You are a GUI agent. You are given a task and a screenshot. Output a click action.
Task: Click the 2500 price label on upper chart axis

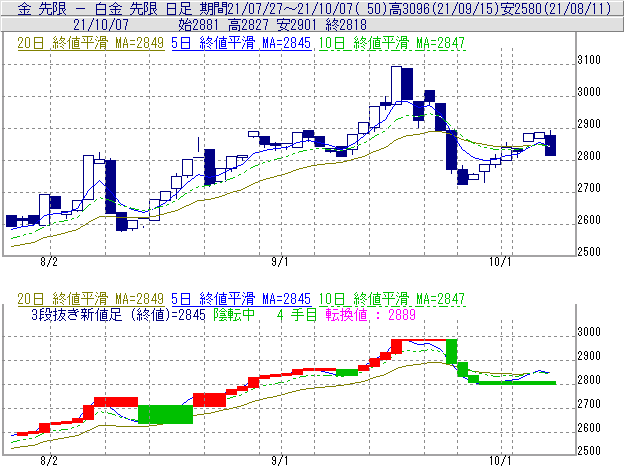tap(589, 251)
